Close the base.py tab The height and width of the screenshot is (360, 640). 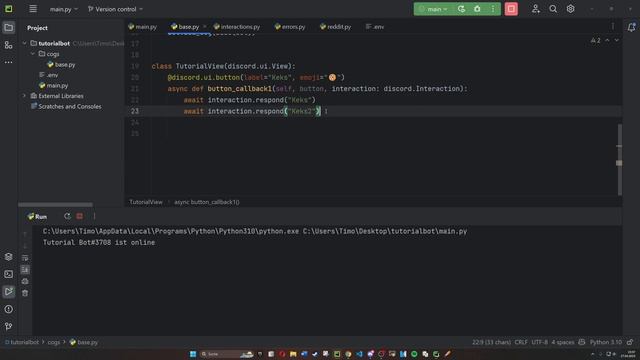tap(204, 27)
